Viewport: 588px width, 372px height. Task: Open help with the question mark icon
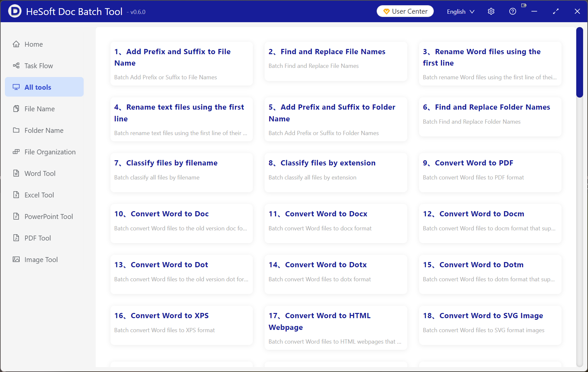[x=513, y=11]
